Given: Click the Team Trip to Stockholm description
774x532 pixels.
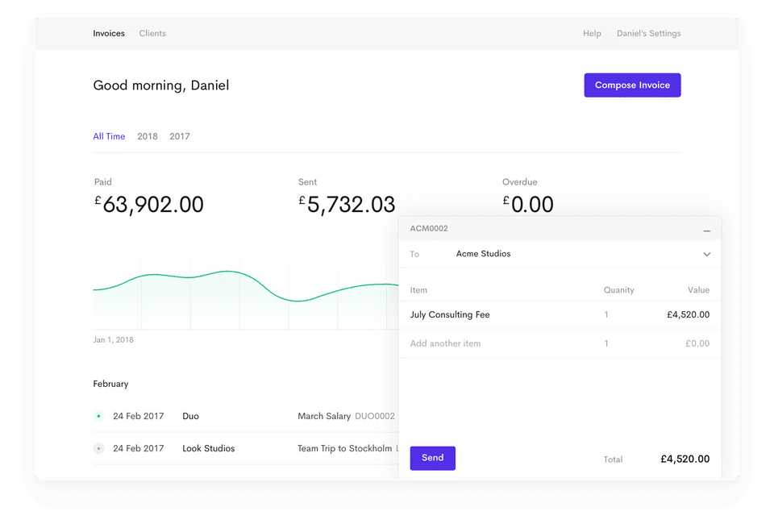Looking at the screenshot, I should (344, 448).
